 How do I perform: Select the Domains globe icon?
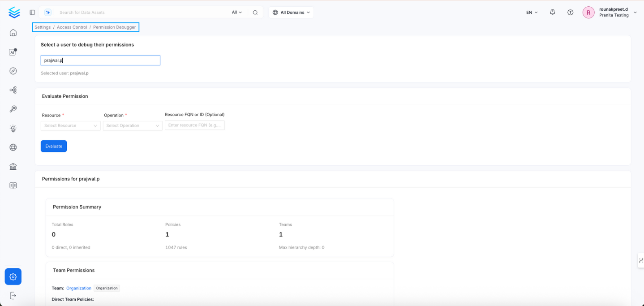click(13, 147)
